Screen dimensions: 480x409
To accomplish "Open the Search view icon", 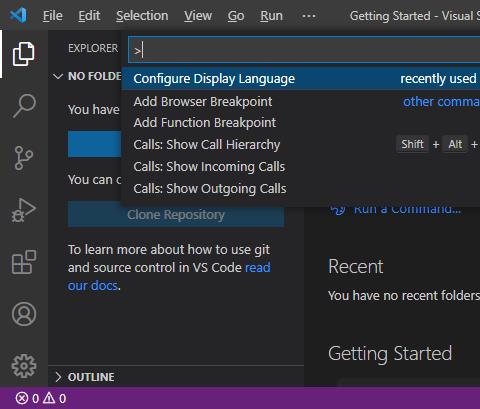I will point(24,106).
